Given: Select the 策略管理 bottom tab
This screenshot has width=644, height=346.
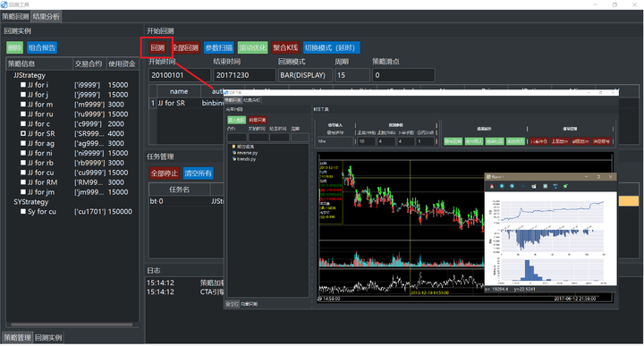Looking at the screenshot, I should (x=17, y=337).
